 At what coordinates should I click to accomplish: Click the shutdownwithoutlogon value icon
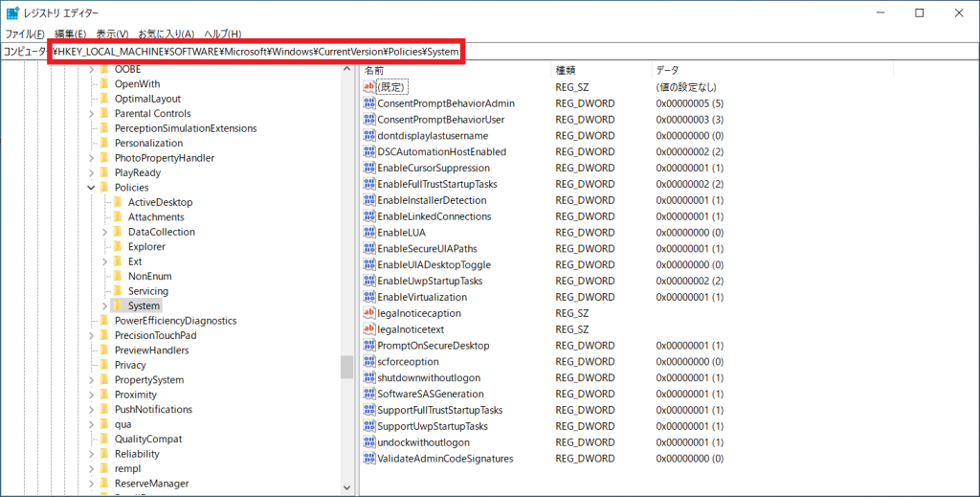point(368,377)
